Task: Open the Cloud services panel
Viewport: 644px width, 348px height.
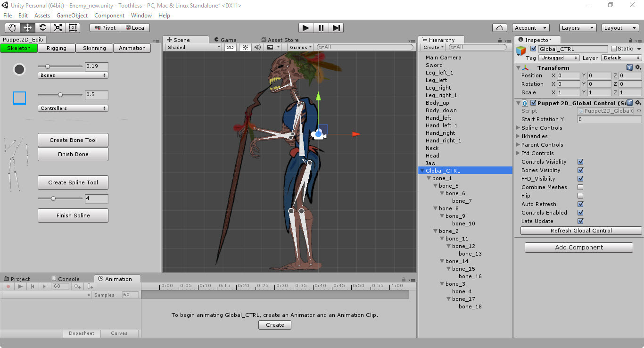Action: click(x=500, y=28)
